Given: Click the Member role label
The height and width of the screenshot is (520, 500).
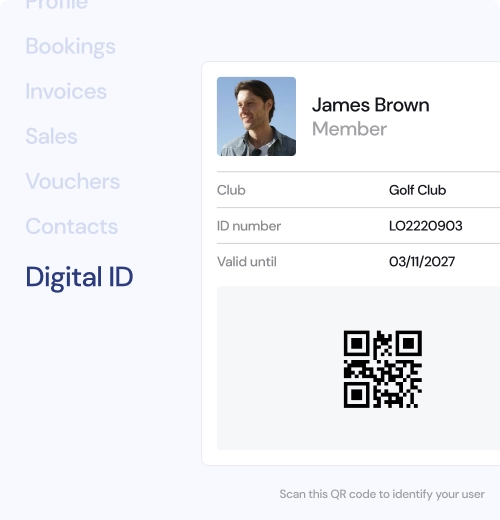Looking at the screenshot, I should point(349,129).
